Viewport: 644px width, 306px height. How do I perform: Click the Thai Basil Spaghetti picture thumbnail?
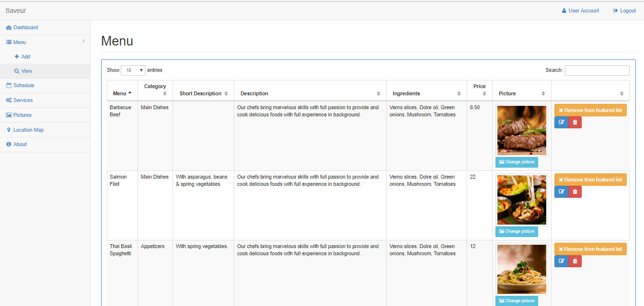(521, 269)
